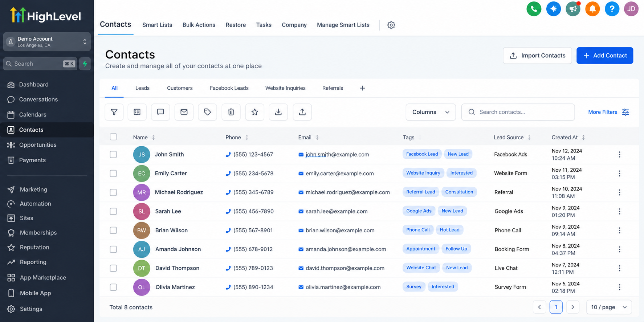Go to next page arrow in pagination
644x322 pixels.
pyautogui.click(x=572, y=307)
